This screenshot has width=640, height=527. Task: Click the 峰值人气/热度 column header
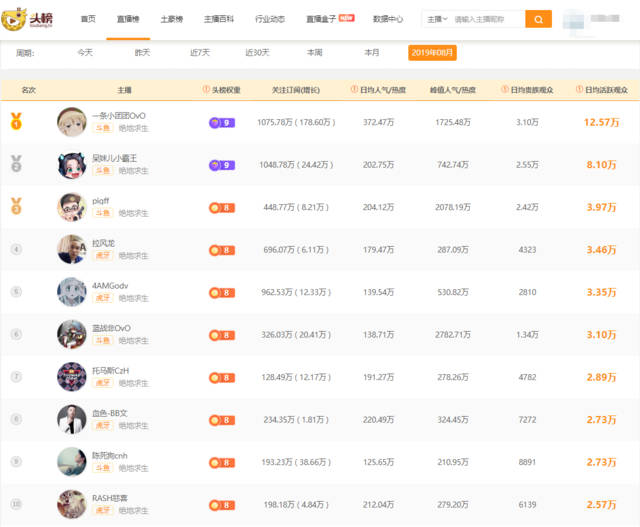pos(453,90)
